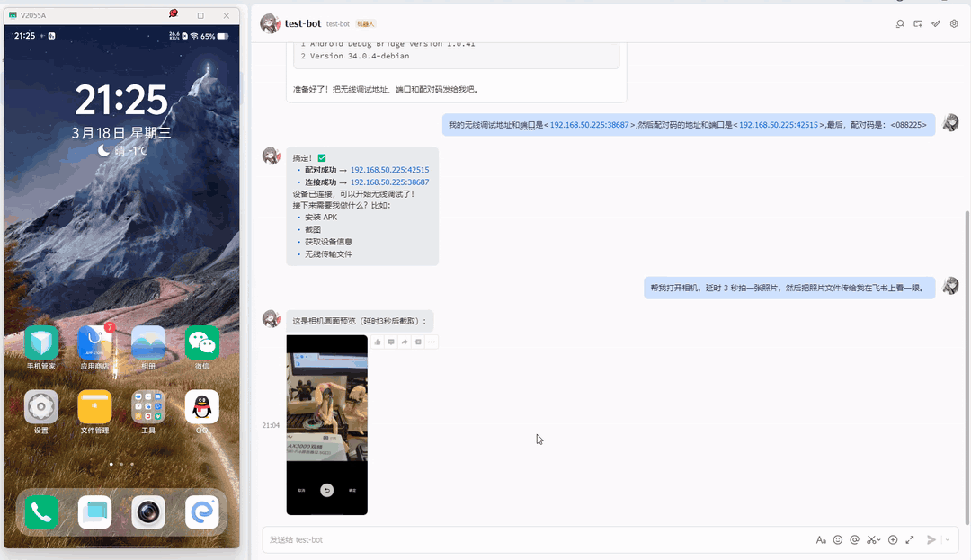Screen dimensions: 971x560
Task: Give a thumbs-up reaction to the message
Action: (x=378, y=342)
